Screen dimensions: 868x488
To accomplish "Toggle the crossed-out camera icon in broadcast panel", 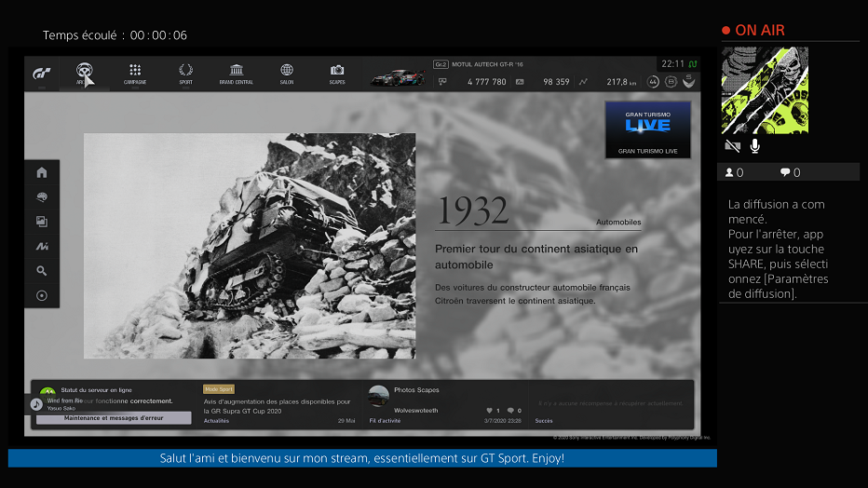I will (x=732, y=146).
